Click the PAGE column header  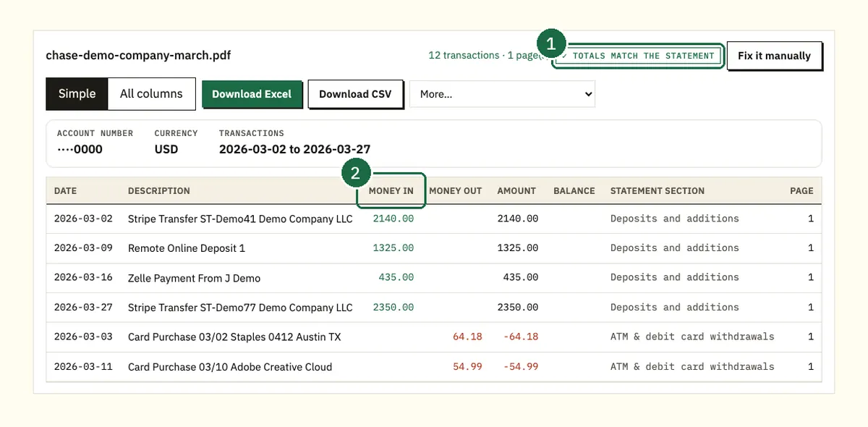coord(801,191)
